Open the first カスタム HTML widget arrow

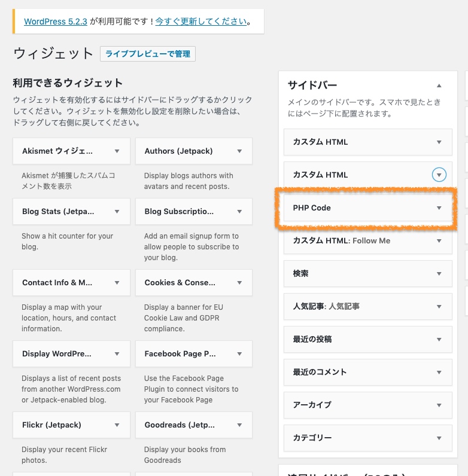[439, 142]
